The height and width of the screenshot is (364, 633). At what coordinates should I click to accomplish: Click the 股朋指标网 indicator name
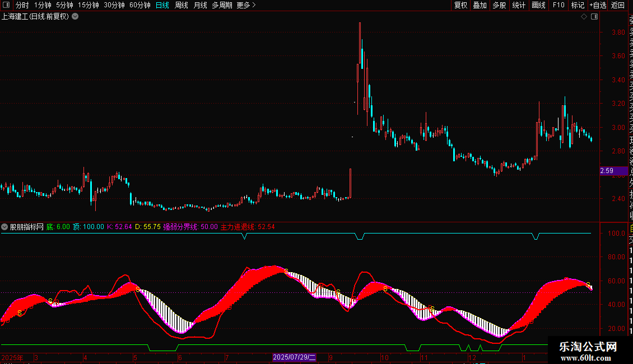pyautogui.click(x=27, y=227)
